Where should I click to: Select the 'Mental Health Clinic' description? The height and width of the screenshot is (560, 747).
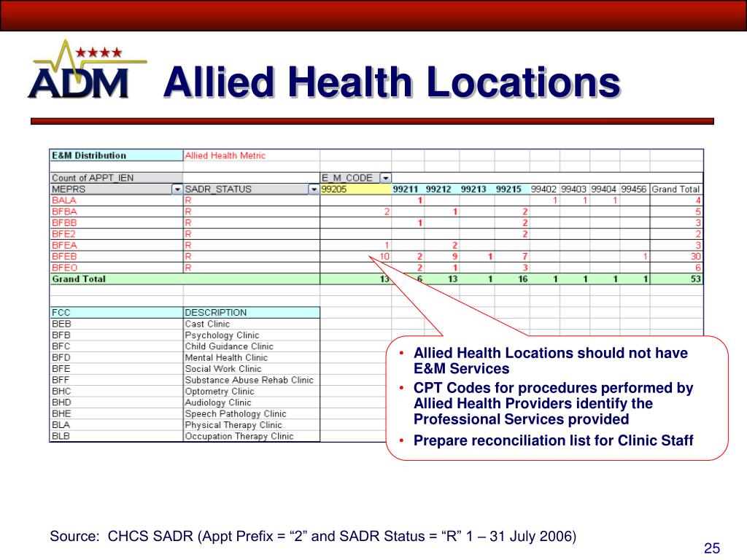pos(251,357)
